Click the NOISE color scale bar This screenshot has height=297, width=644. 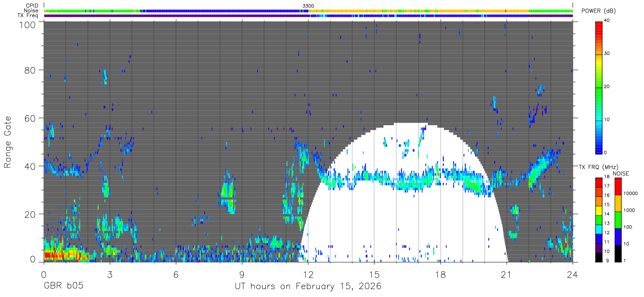tap(618, 220)
